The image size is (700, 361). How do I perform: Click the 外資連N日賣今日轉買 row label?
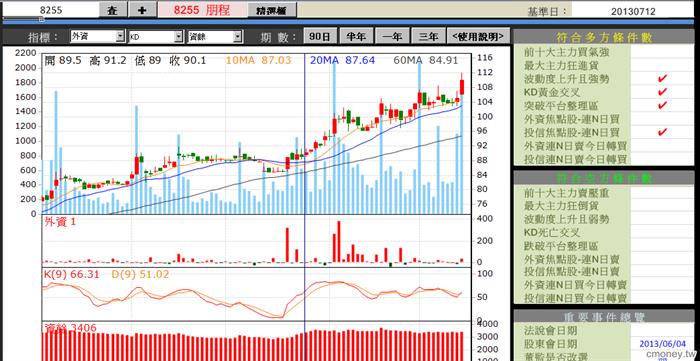[x=575, y=146]
